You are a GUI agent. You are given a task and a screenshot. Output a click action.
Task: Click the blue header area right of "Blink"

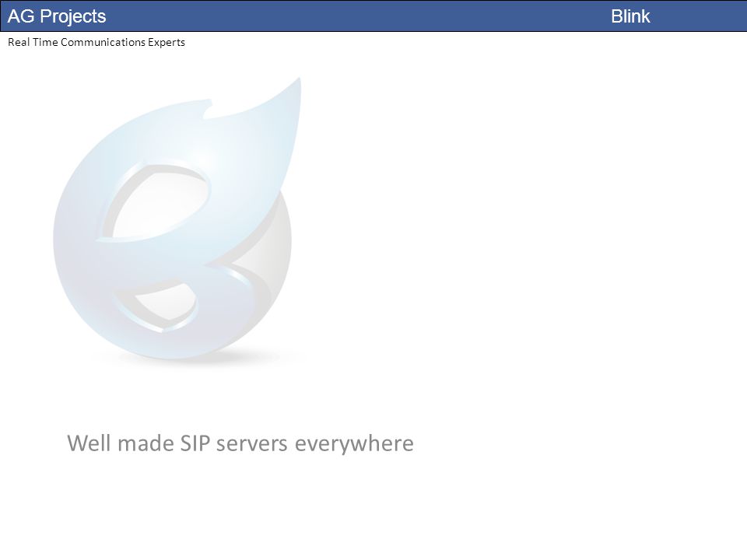coord(700,16)
